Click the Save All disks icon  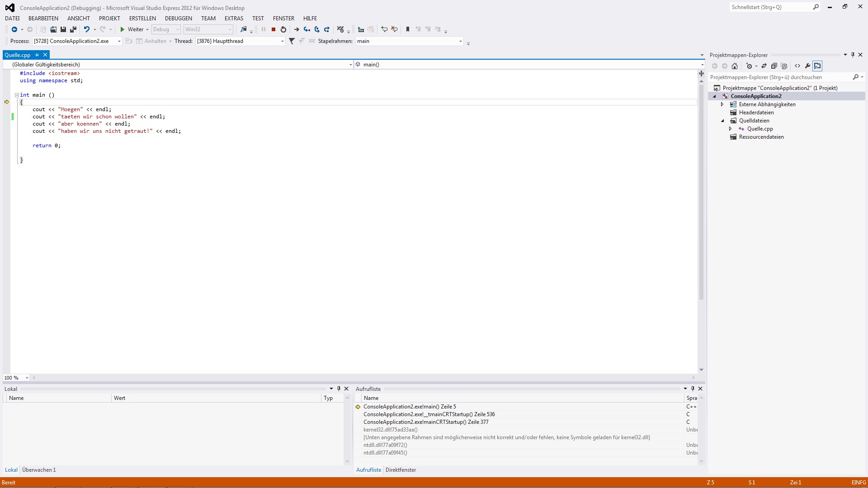coord(73,29)
